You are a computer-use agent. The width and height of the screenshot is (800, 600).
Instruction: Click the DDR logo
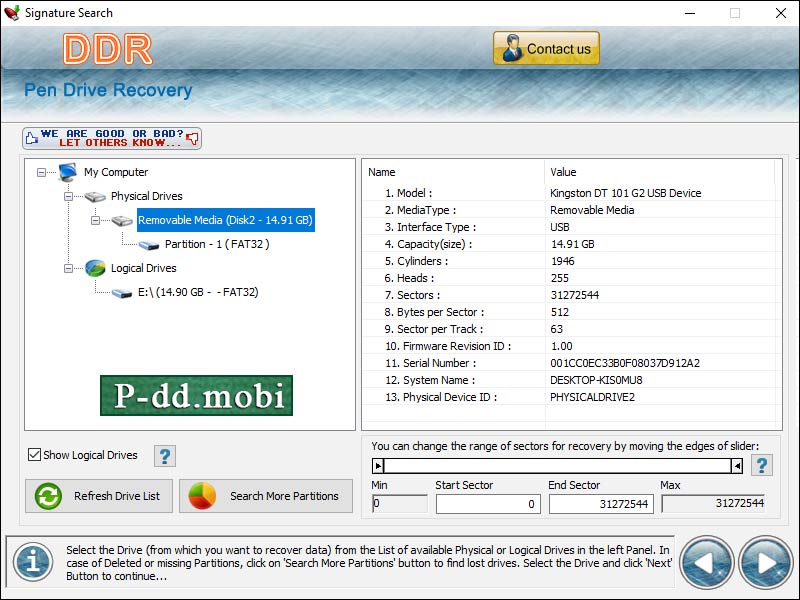[108, 47]
